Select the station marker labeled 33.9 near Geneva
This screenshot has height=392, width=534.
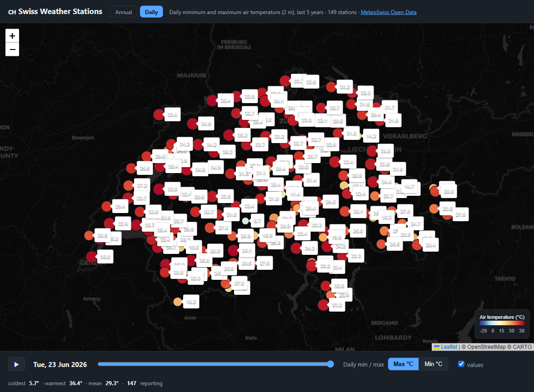110,223
